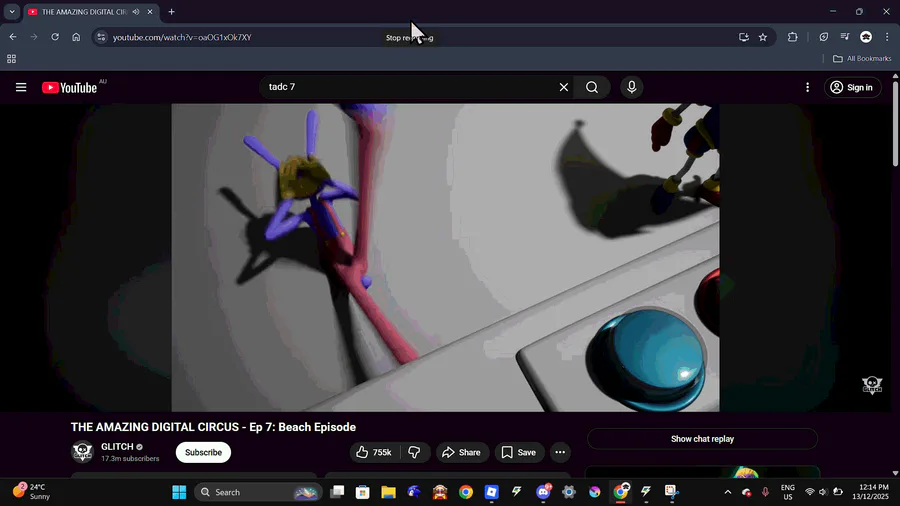Open the GLITCH channel avatar
Image resolution: width=900 pixels, height=506 pixels.
tap(82, 452)
